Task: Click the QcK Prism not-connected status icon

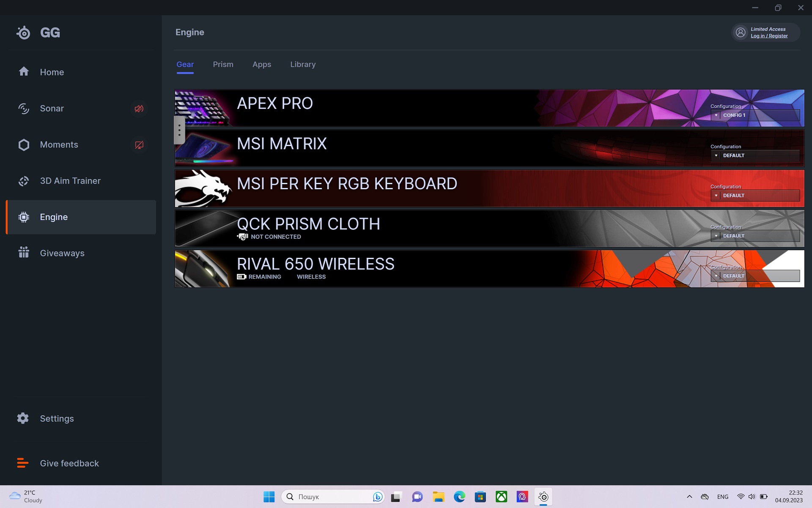Action: click(242, 237)
